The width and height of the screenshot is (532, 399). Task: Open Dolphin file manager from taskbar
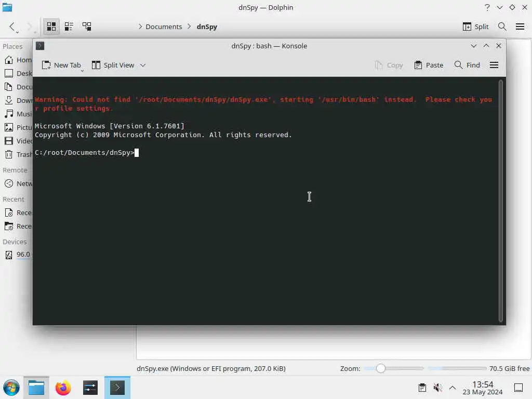click(36, 388)
